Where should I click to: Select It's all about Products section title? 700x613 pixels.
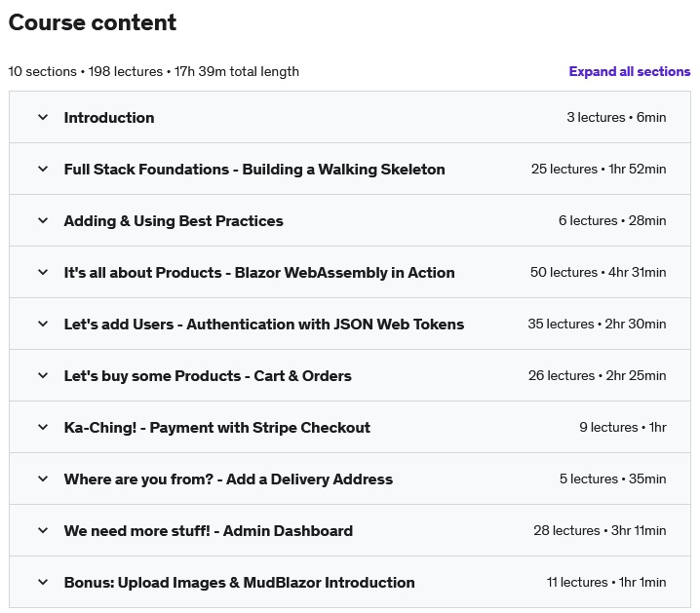tap(259, 272)
